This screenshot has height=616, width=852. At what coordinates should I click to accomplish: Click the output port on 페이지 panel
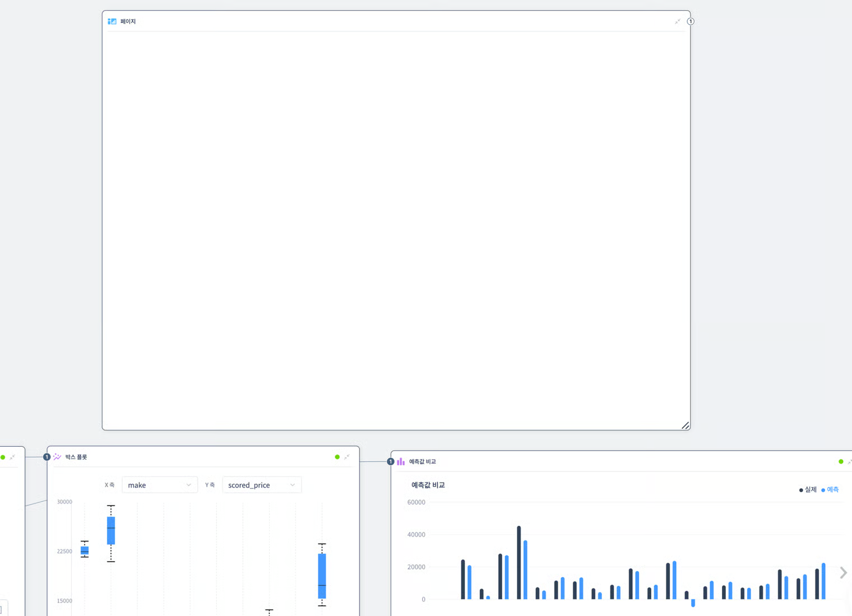[691, 21]
